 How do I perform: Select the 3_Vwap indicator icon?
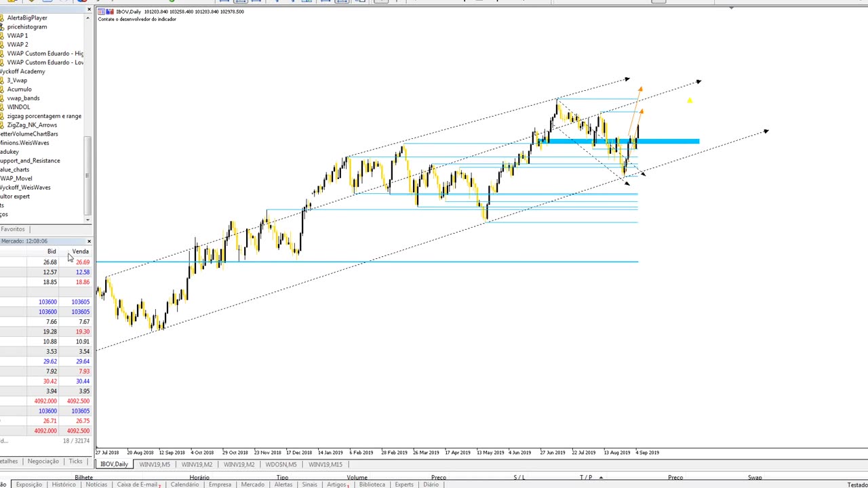point(2,80)
